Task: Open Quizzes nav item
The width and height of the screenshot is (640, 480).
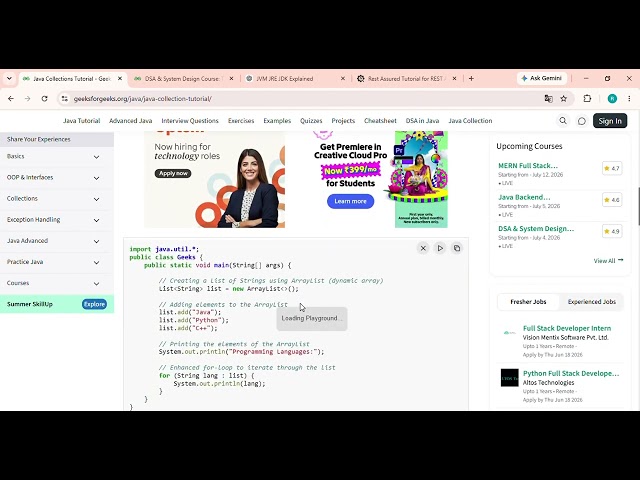Action: tap(311, 121)
